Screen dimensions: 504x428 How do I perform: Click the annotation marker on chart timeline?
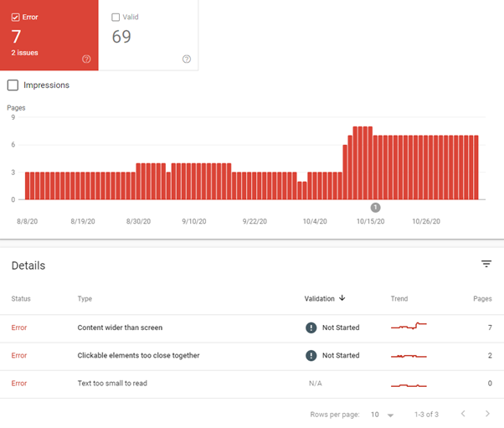[375, 207]
